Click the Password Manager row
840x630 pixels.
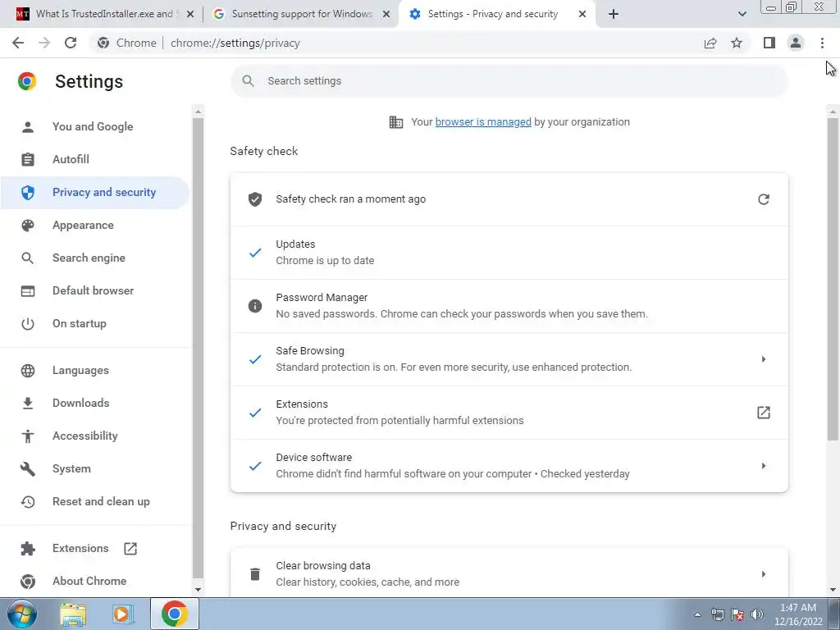click(x=509, y=306)
